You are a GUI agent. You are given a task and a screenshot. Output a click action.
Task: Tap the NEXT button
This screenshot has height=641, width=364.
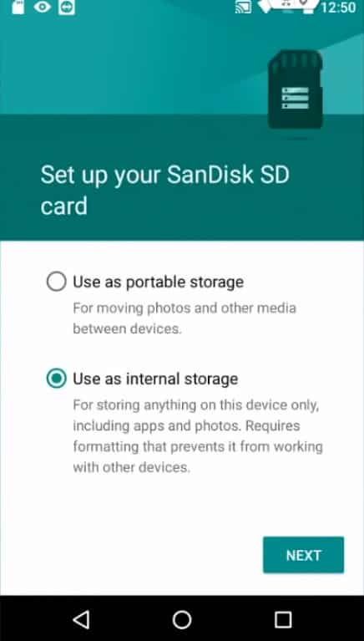pos(303,555)
